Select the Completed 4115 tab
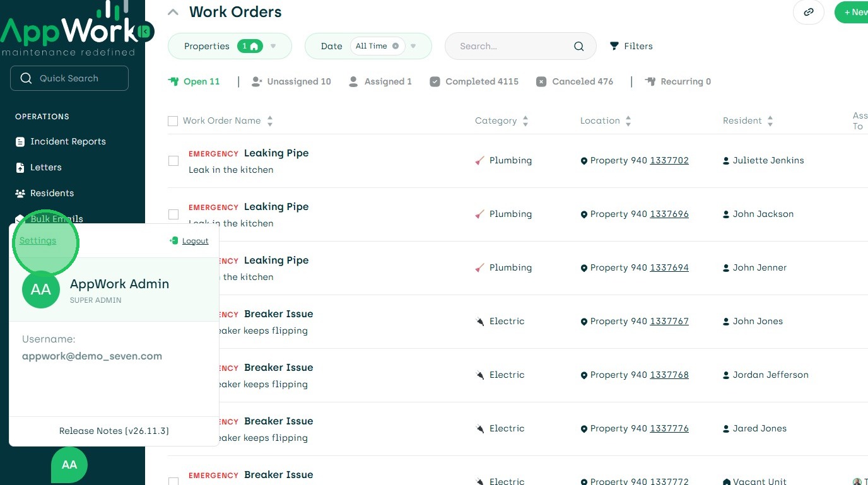This screenshot has height=485, width=868. (x=474, y=81)
